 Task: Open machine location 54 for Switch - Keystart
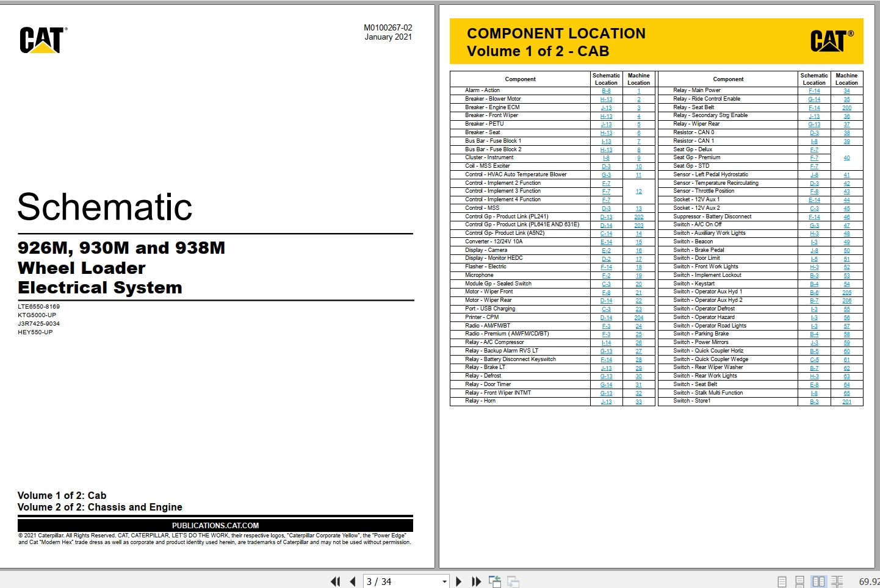click(847, 284)
